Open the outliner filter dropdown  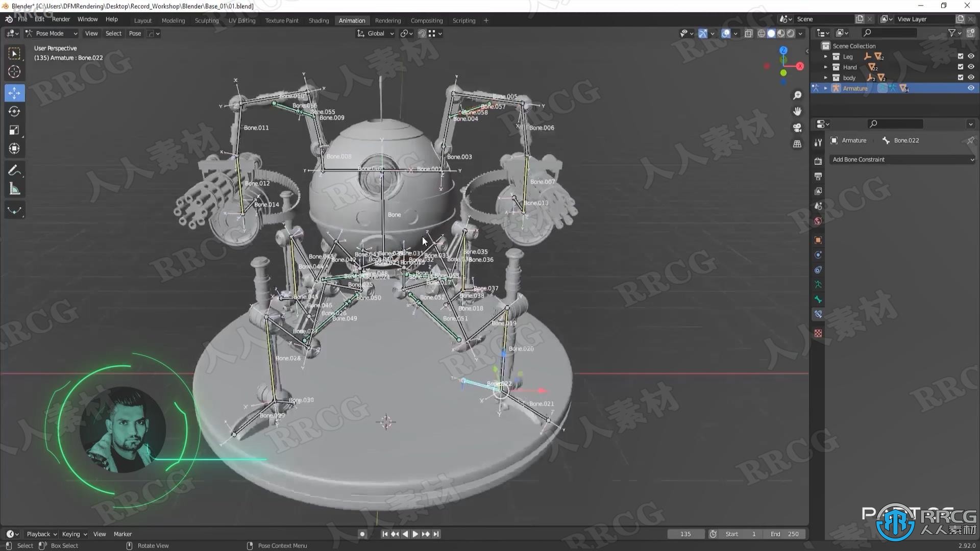point(954,33)
